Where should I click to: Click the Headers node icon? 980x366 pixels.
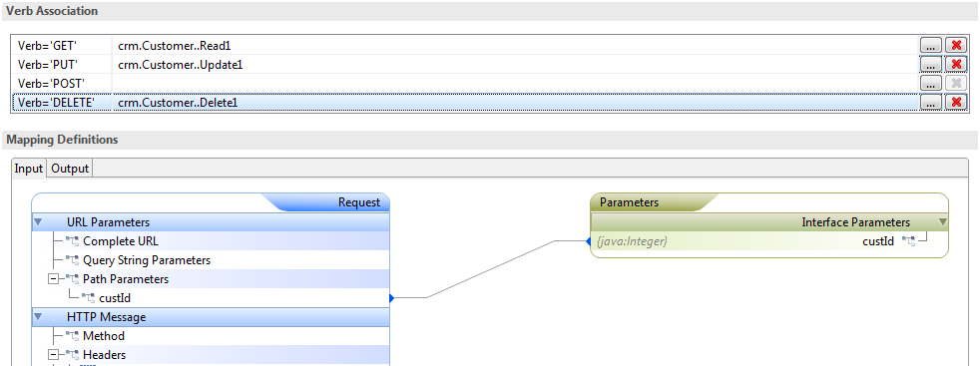[72, 355]
